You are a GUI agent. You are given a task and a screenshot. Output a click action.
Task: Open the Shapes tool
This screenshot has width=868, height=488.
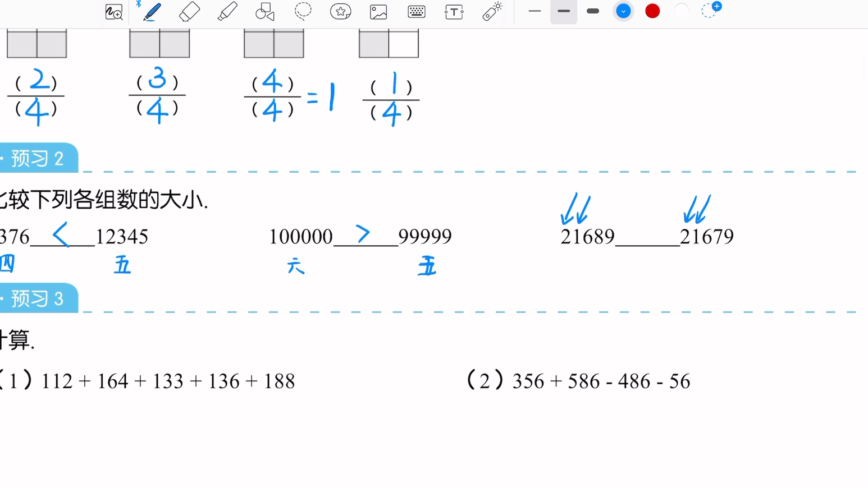pyautogui.click(x=265, y=12)
